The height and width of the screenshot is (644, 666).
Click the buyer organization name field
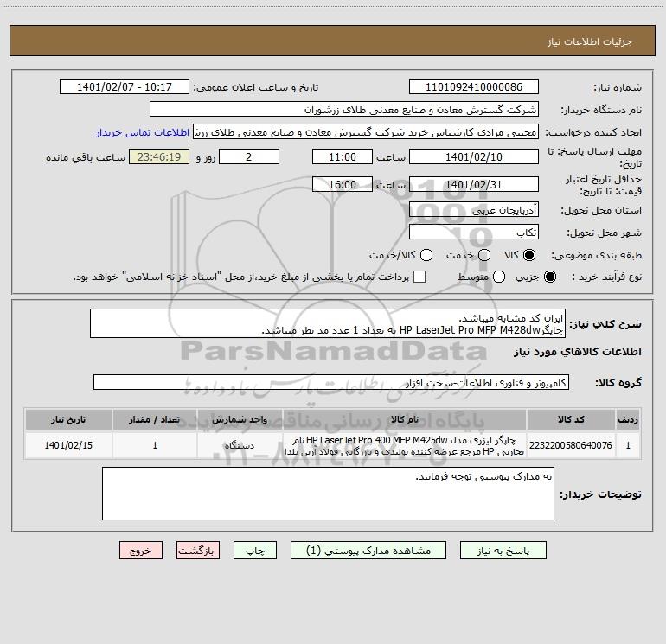(344, 110)
